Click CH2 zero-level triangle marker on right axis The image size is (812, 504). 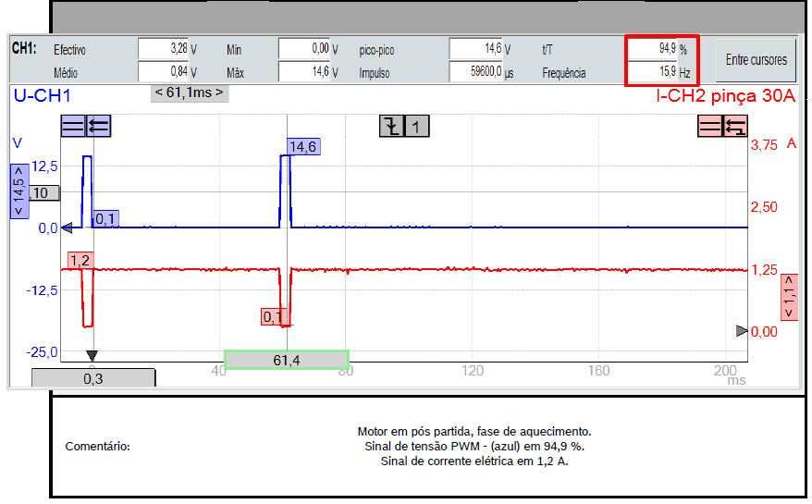(x=742, y=330)
